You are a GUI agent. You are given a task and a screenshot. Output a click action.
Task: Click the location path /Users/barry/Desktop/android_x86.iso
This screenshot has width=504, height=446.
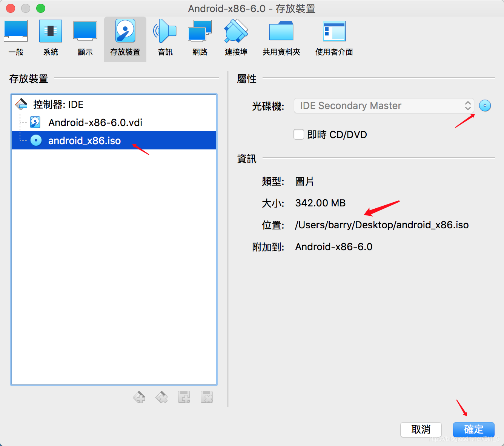point(382,225)
